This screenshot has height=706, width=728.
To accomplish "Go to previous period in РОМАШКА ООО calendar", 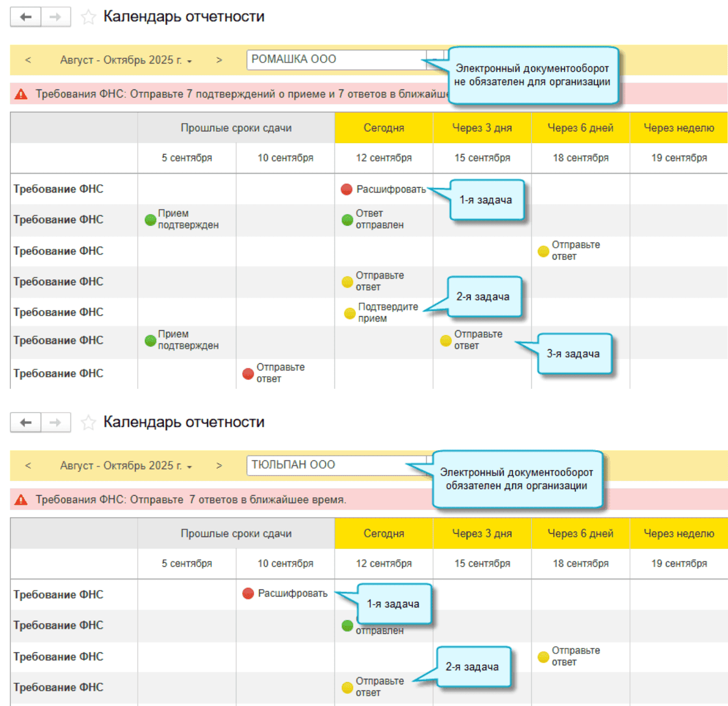I will click(28, 60).
